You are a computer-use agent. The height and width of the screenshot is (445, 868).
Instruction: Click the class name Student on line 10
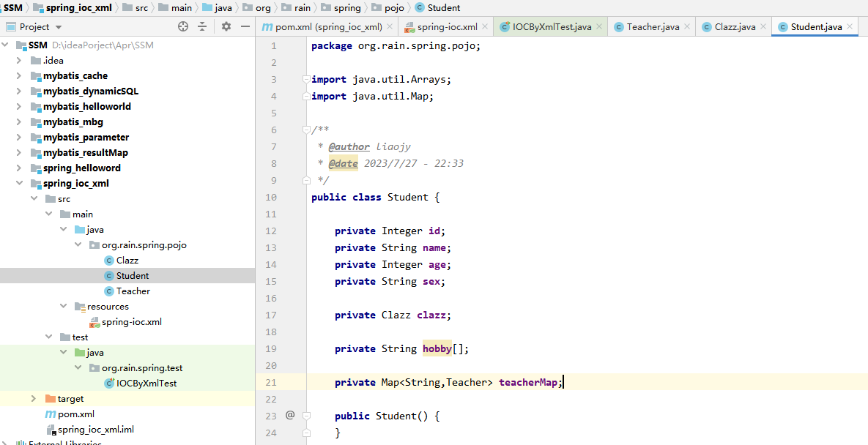(408, 197)
